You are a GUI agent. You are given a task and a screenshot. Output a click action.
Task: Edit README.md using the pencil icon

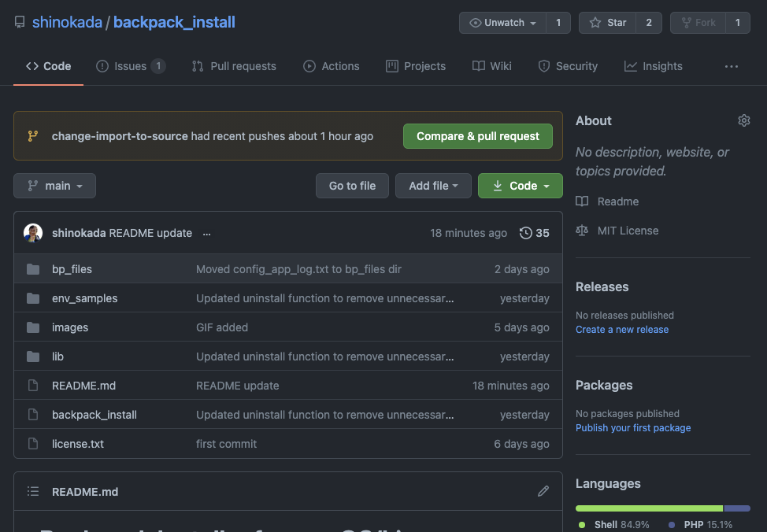543,491
